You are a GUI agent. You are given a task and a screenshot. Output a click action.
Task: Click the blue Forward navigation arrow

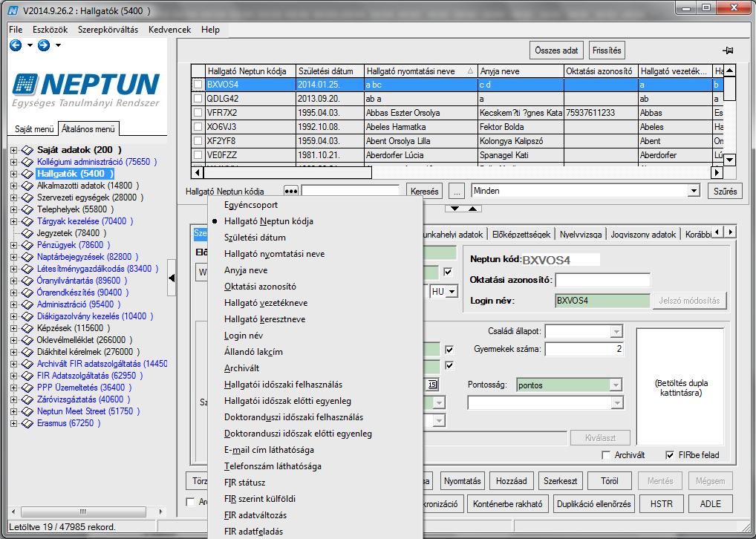44,45
